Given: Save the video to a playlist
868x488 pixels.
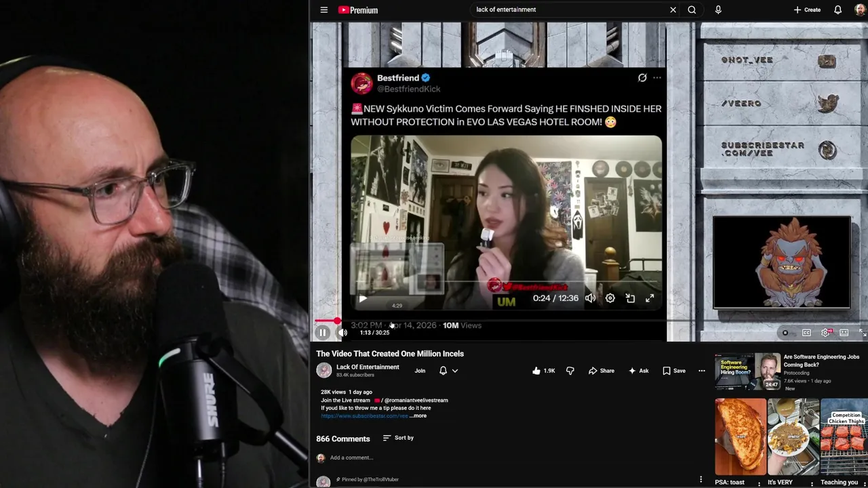Looking at the screenshot, I should click(674, 371).
